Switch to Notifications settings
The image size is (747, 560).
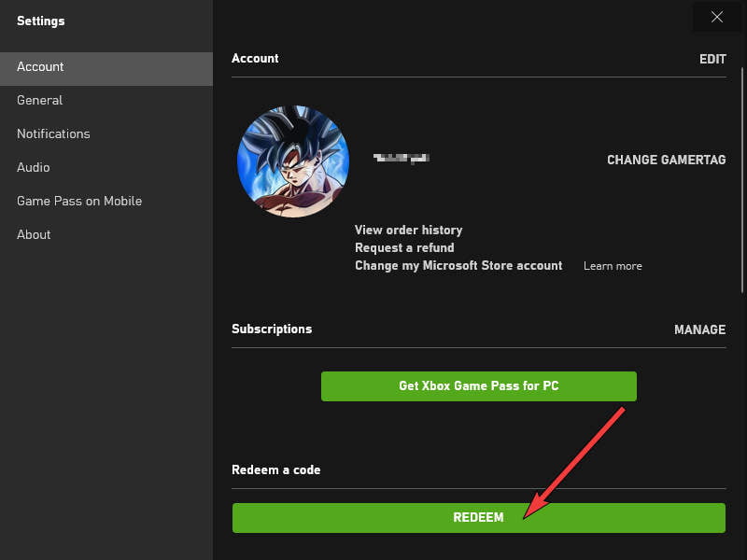click(x=53, y=133)
